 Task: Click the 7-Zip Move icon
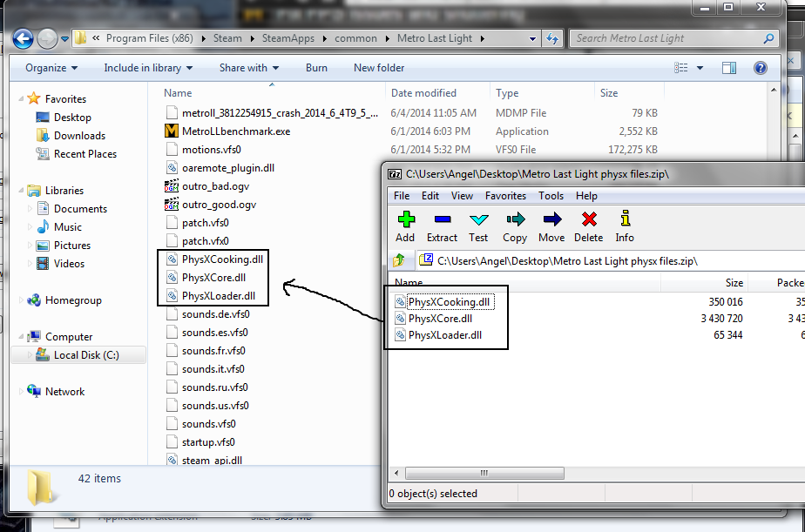point(551,219)
